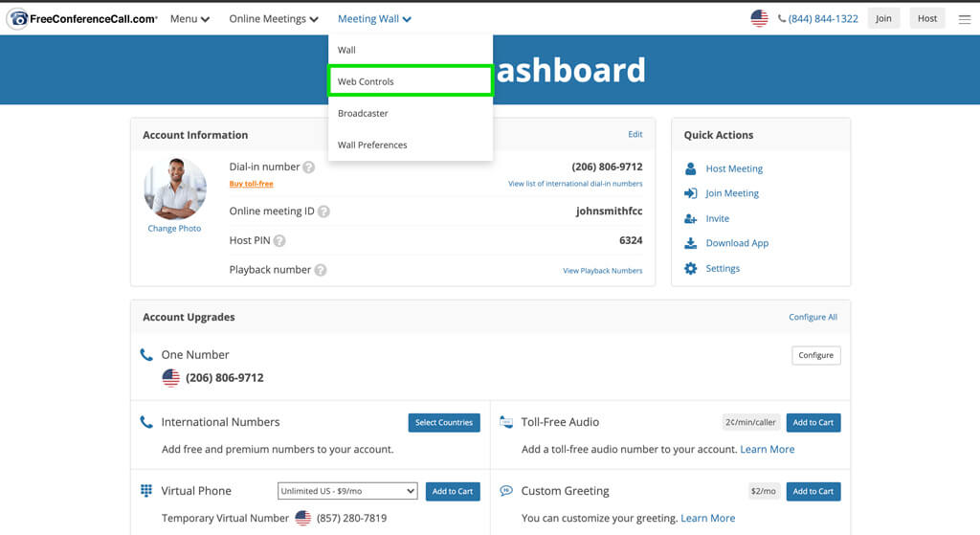The width and height of the screenshot is (980, 535).
Task: Click help icon next to Dial-in number
Action: coord(309,167)
